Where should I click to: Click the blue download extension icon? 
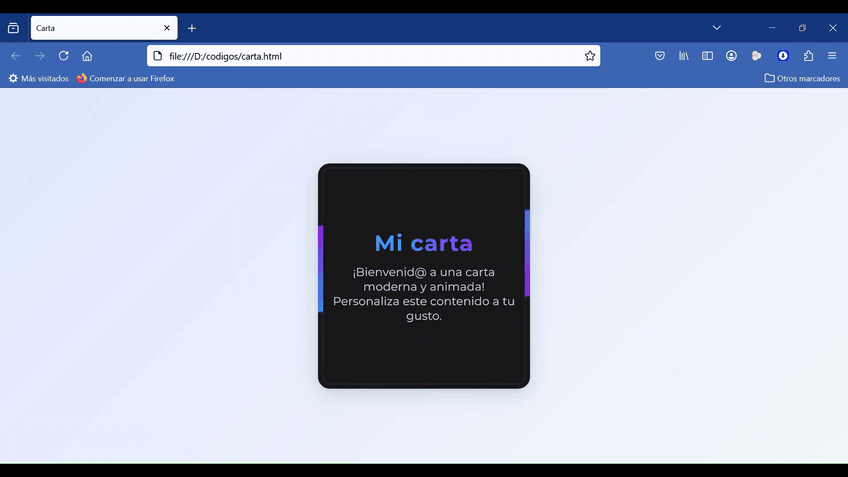tap(783, 56)
